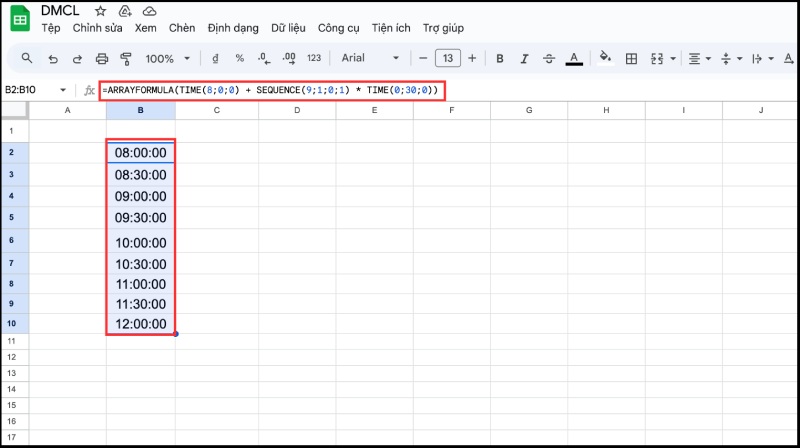Open the search menus magnifier icon
Image resolution: width=800 pixels, height=448 pixels.
[x=27, y=58]
